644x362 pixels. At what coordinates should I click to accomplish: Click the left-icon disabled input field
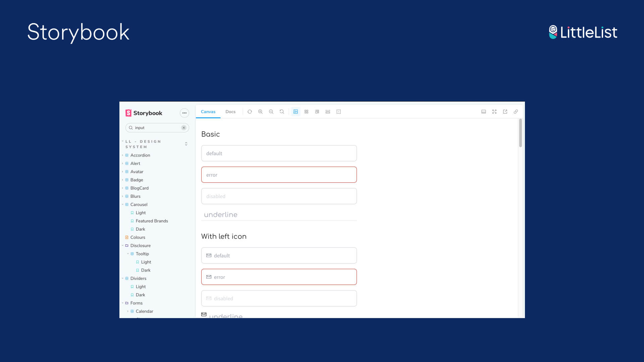(279, 298)
